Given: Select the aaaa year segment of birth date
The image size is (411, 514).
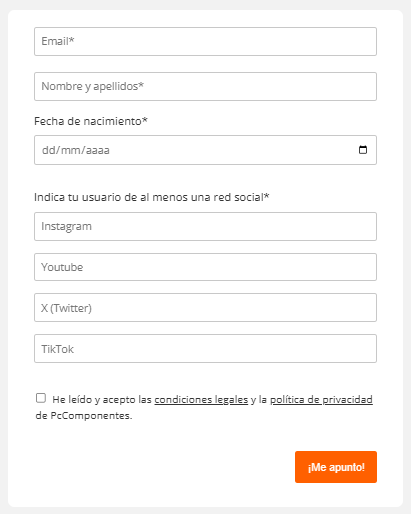Looking at the screenshot, I should click(x=97, y=150).
